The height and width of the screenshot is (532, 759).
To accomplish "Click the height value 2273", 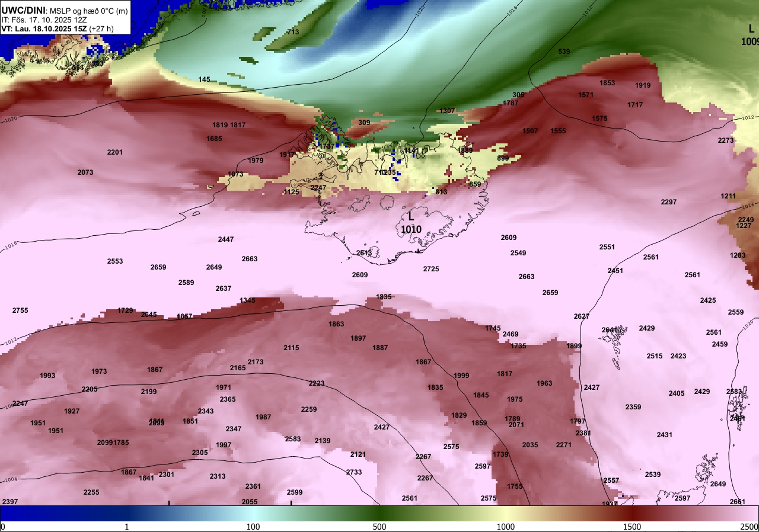I will point(726,140).
